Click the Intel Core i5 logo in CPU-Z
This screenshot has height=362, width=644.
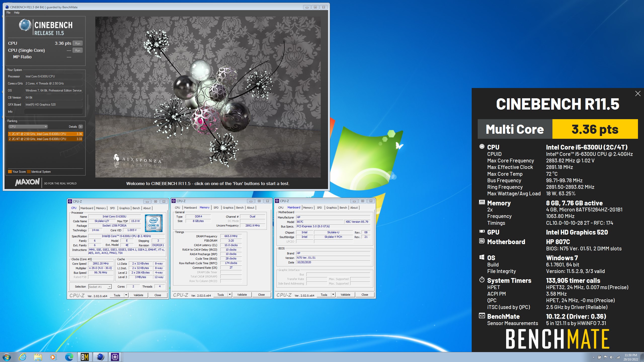coord(154,223)
